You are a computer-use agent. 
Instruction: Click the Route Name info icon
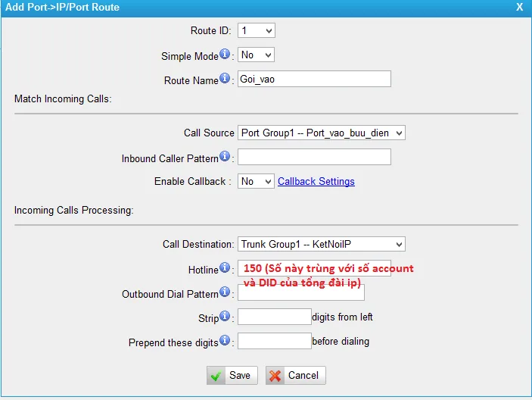(225, 80)
